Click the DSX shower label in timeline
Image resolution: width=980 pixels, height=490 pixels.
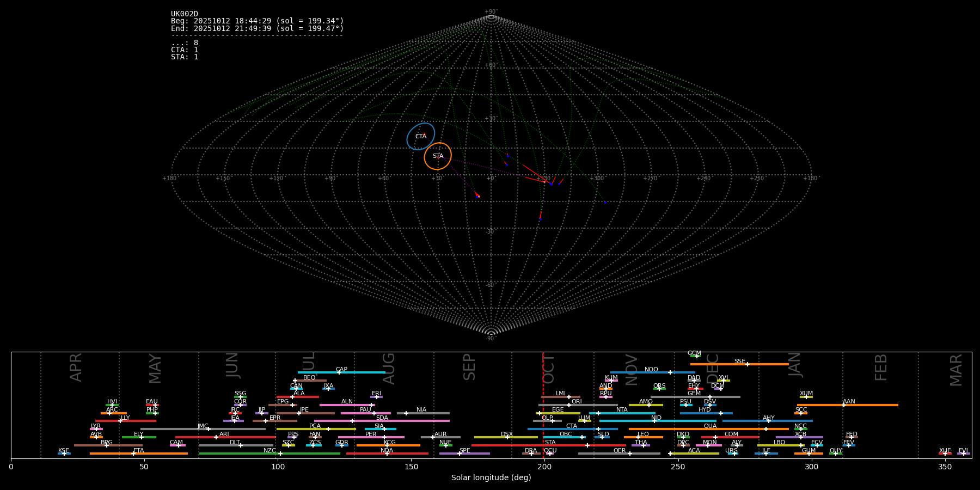coord(507,434)
